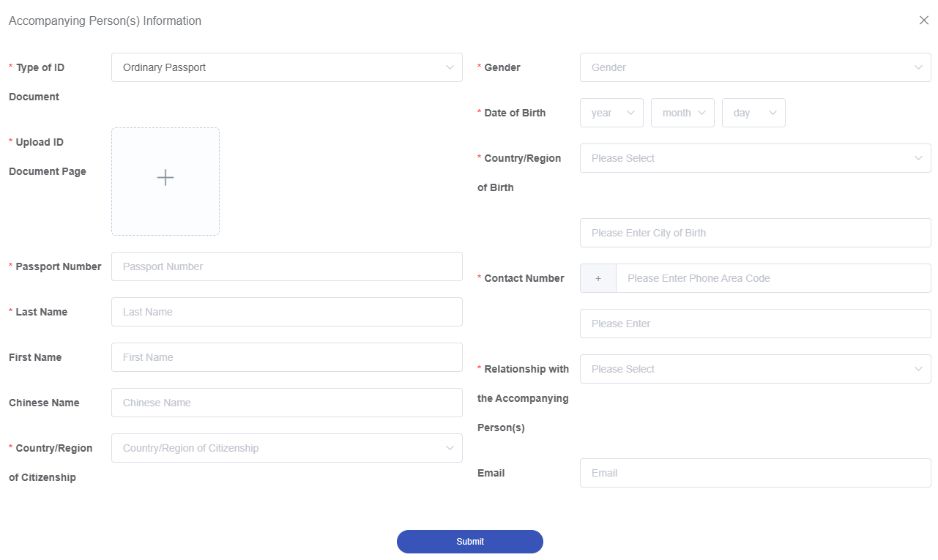The width and height of the screenshot is (938, 560).
Task: Click the plus prefix beside Phone Area Code
Action: [598, 278]
